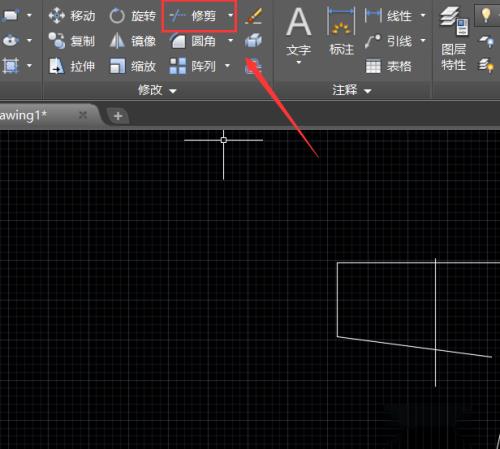Expand the Modify (修改) panel
This screenshot has width=500, height=449.
[x=157, y=90]
